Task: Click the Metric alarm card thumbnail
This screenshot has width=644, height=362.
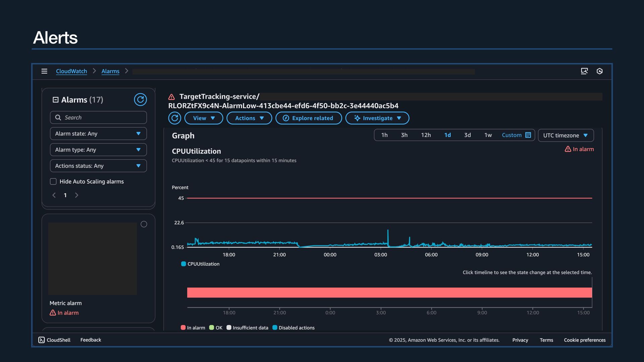Action: click(x=93, y=259)
